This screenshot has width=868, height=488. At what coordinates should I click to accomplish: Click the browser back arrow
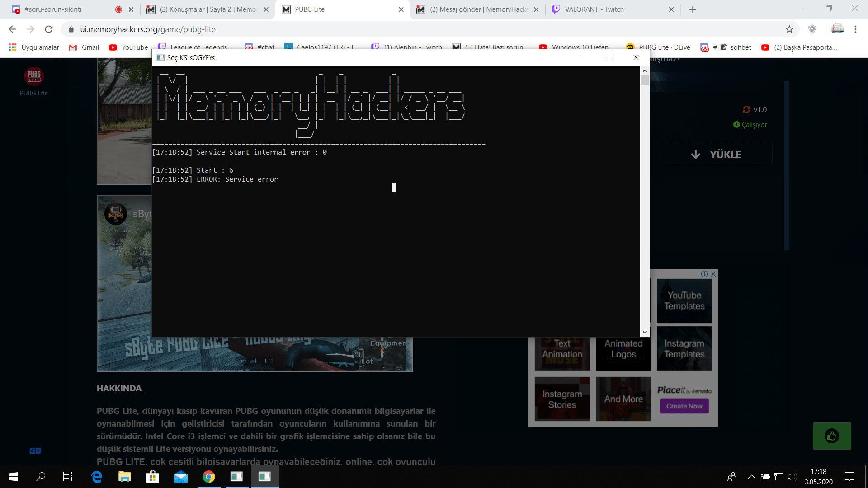pyautogui.click(x=12, y=29)
